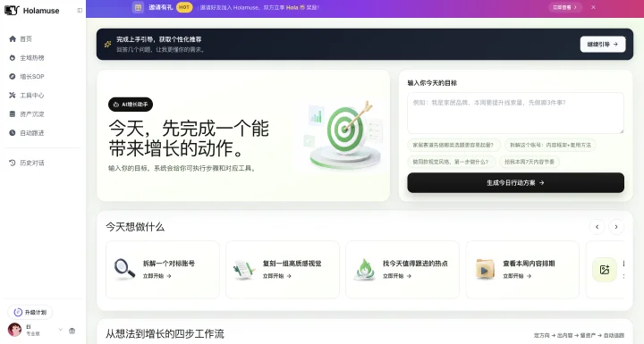This screenshot has width=644, height=344.
Task: Select the 给我本周7天内容节奏 suggestion chip
Action: [x=530, y=162]
